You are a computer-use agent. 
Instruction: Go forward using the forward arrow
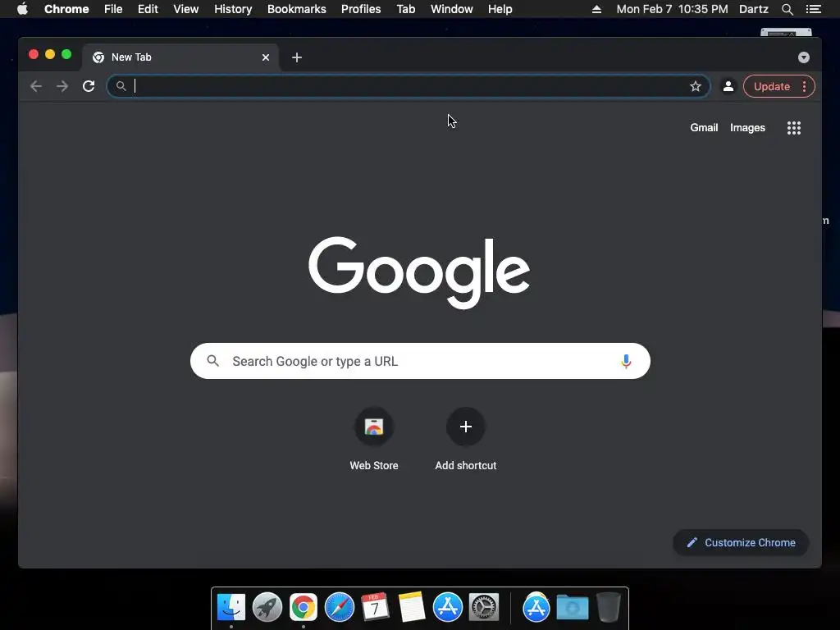62,86
